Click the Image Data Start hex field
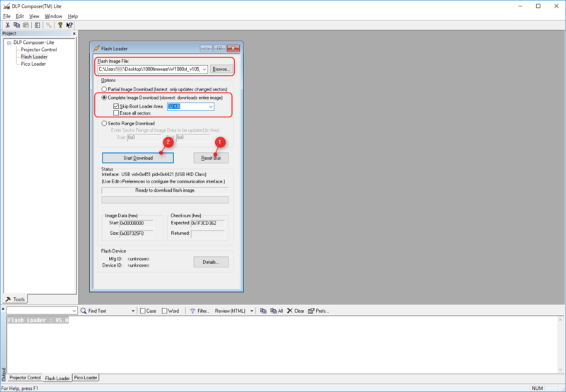 [x=136, y=224]
